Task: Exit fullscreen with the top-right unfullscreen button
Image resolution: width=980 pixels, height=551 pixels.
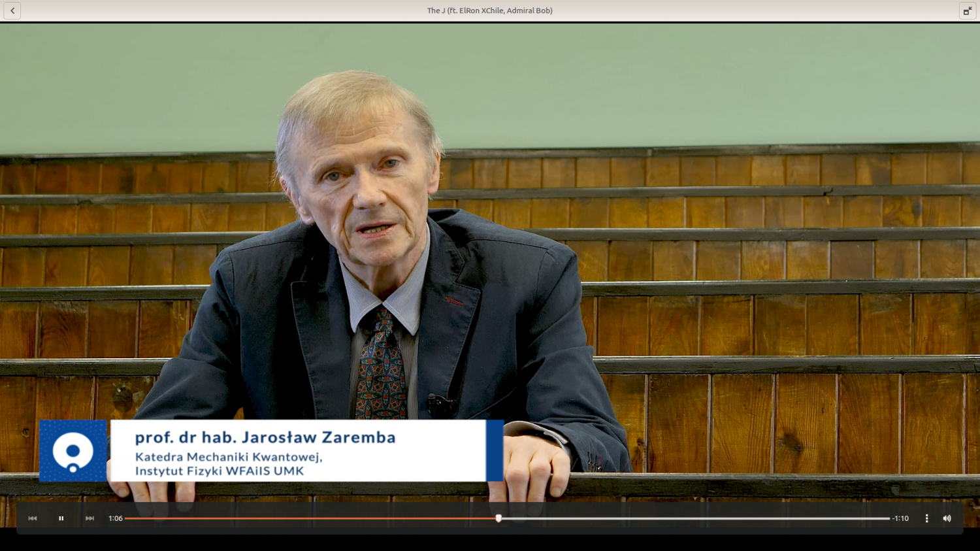Action: [968, 10]
